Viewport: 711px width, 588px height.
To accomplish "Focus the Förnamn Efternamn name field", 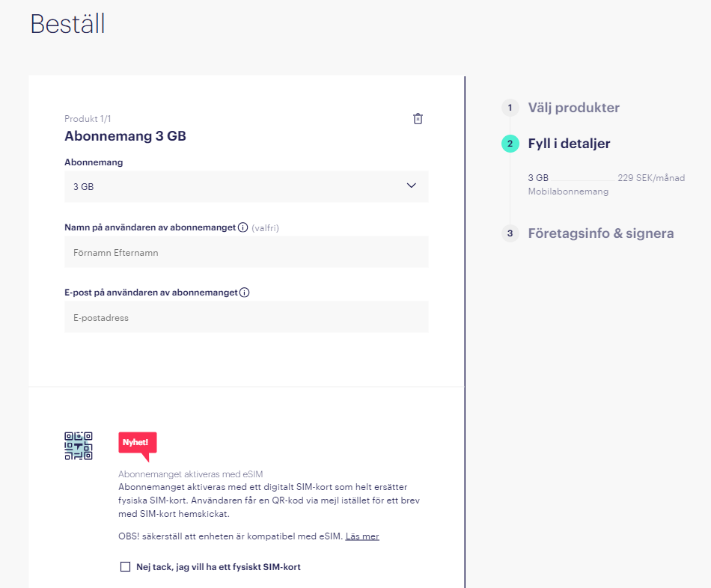I will [246, 251].
